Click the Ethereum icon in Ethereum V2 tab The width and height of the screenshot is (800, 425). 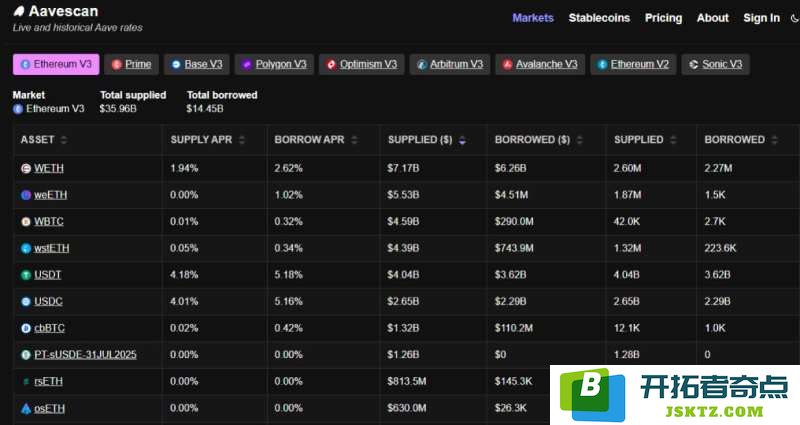[602, 65]
